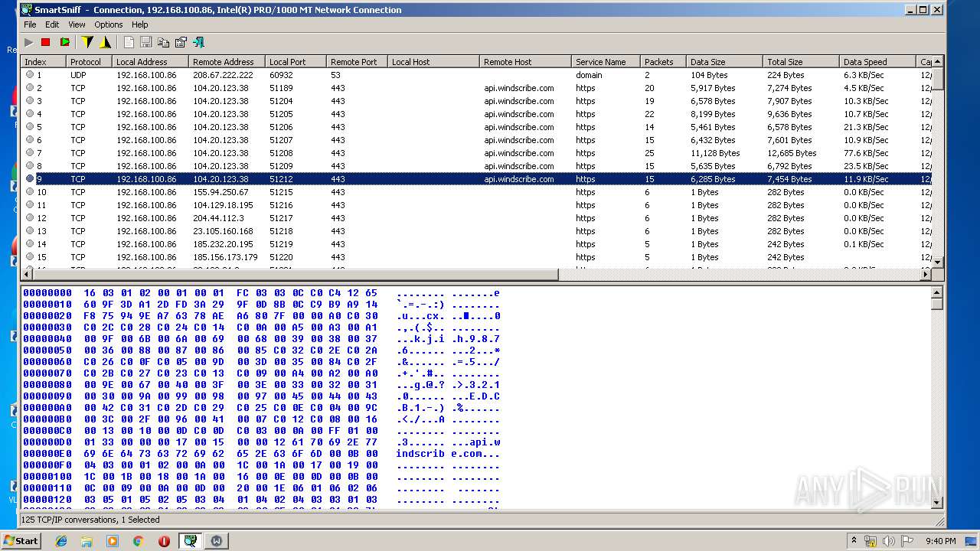Screen dimensions: 980x551
Task: Click the save floppy disk icon
Action: click(x=145, y=42)
